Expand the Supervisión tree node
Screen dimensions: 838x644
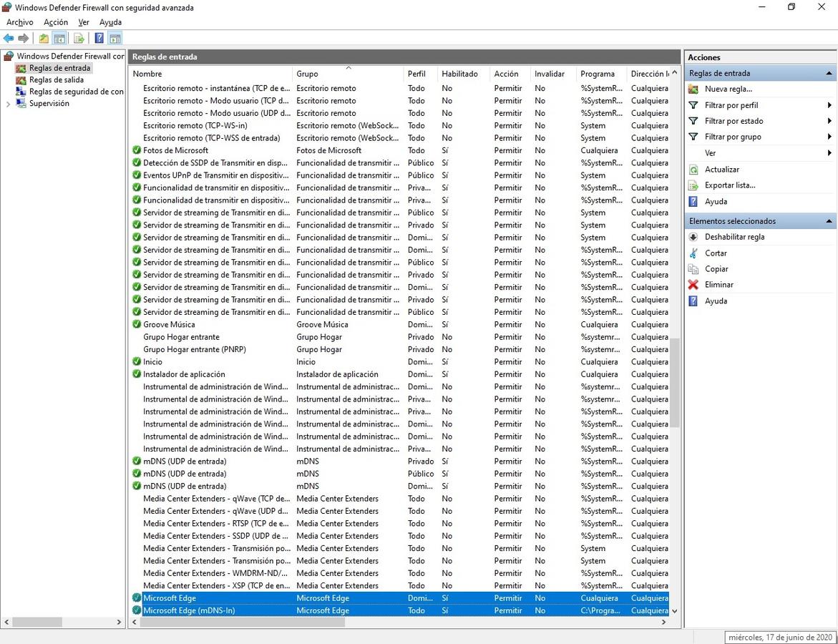pos(9,104)
